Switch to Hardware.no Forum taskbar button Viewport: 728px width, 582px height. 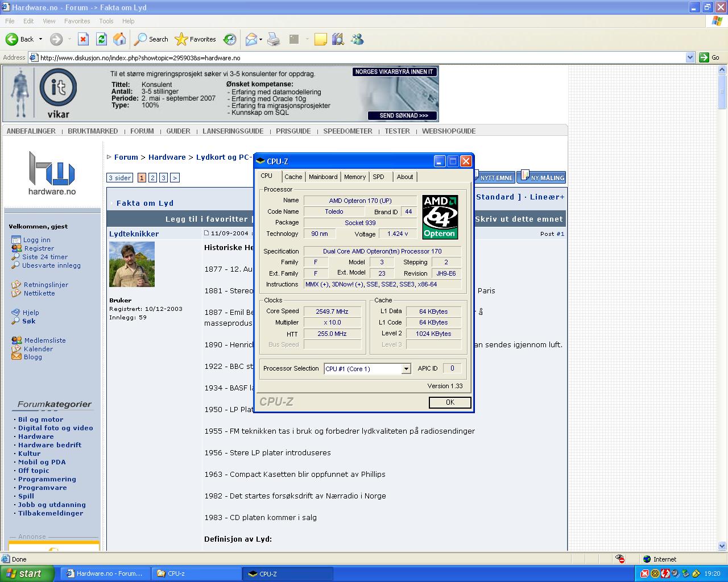click(x=106, y=573)
